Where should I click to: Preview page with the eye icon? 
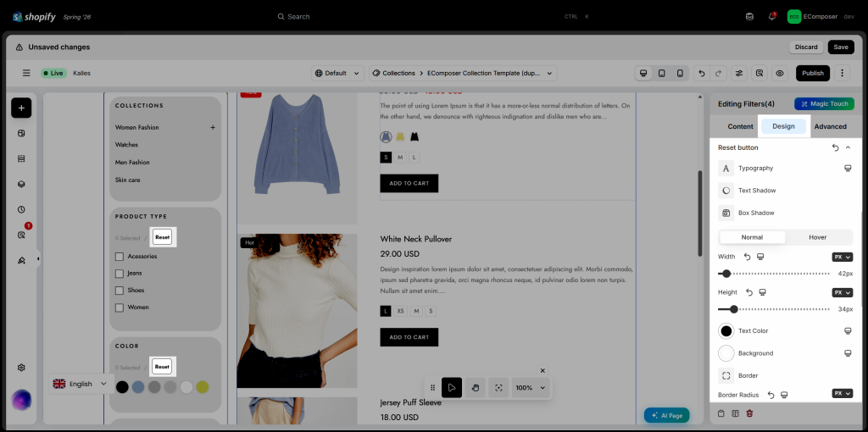pos(780,73)
